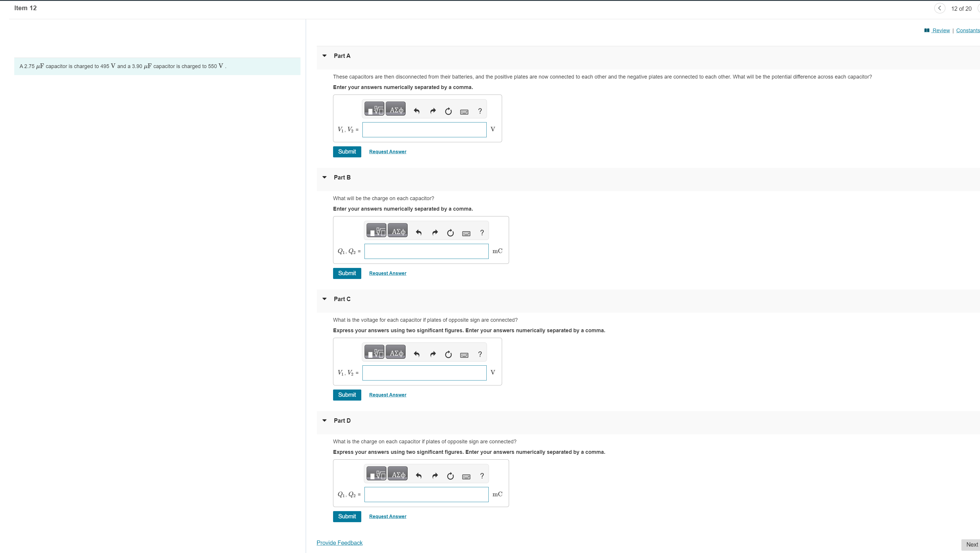Click the previous item chevron
This screenshot has width=980, height=553.
tap(940, 8)
